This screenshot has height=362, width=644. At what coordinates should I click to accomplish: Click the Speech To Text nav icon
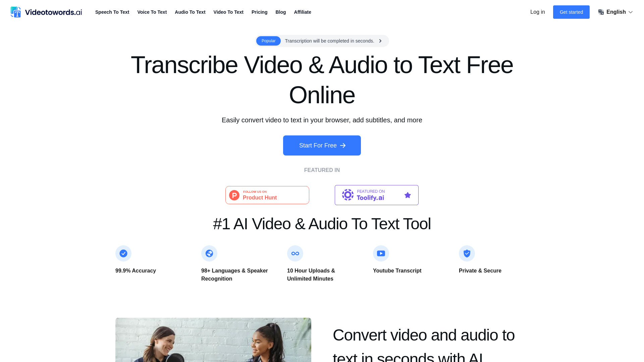(x=112, y=12)
